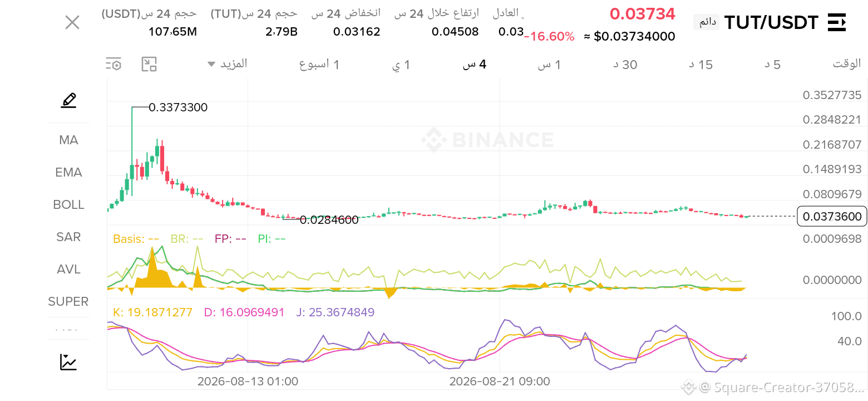Expand the المزيد dropdown
The height and width of the screenshot is (401, 868).
227,63
